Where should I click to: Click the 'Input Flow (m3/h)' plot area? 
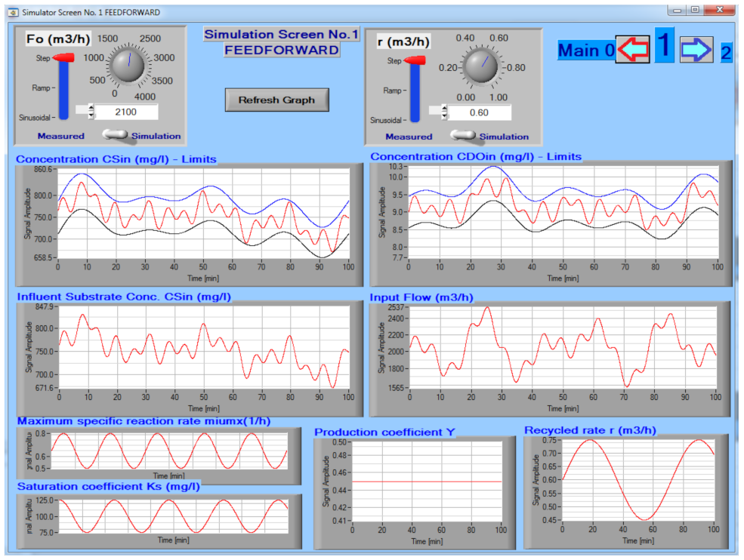[x=563, y=347]
